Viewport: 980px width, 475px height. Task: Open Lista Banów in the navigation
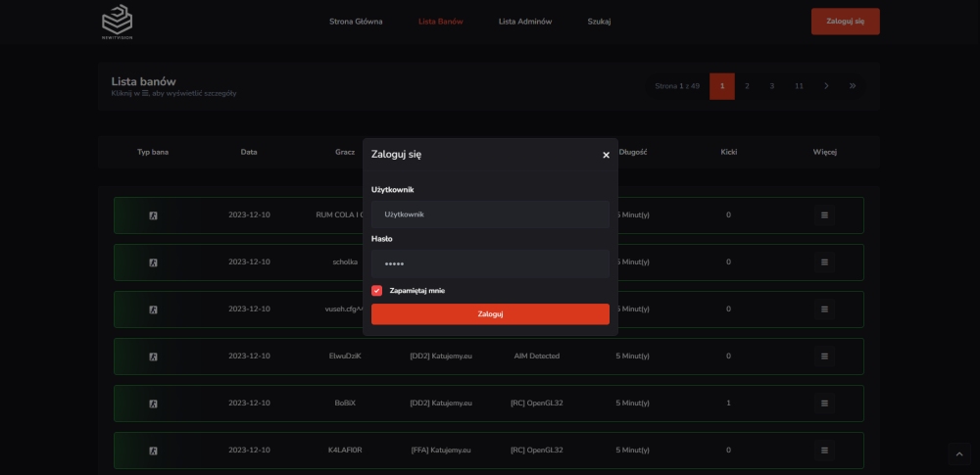pyautogui.click(x=441, y=22)
